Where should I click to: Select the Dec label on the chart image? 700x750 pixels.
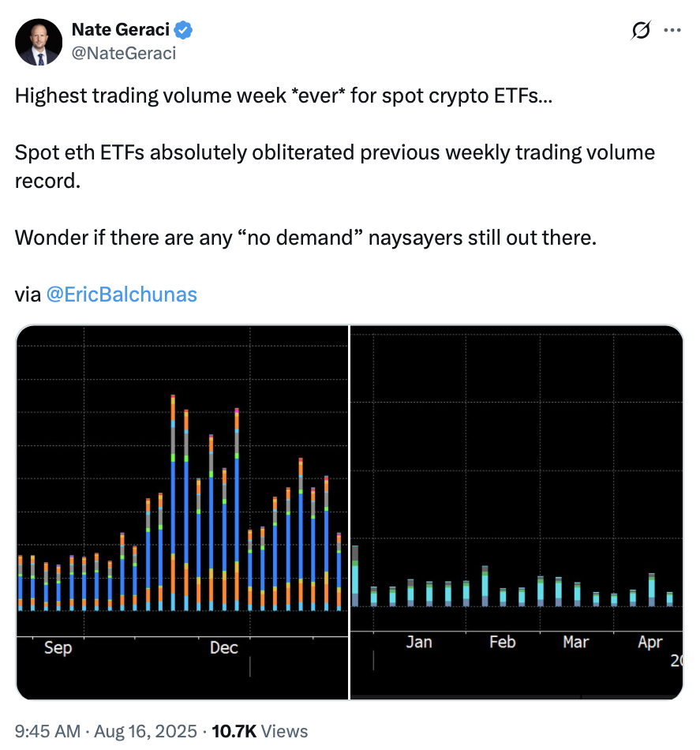coord(224,647)
